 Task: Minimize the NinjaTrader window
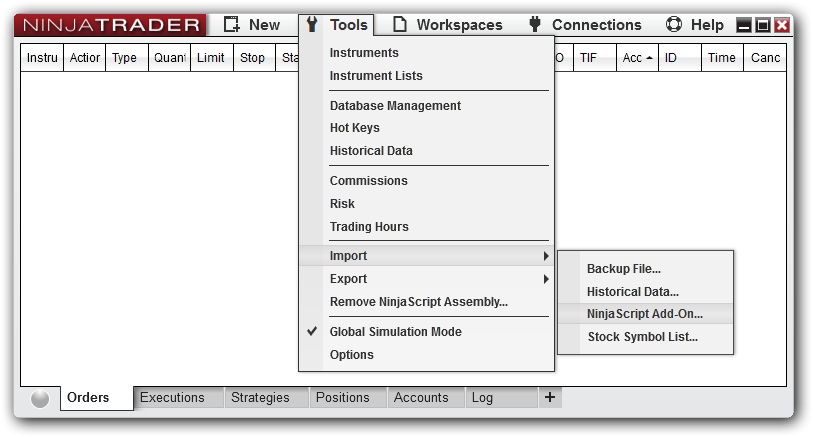(x=744, y=25)
